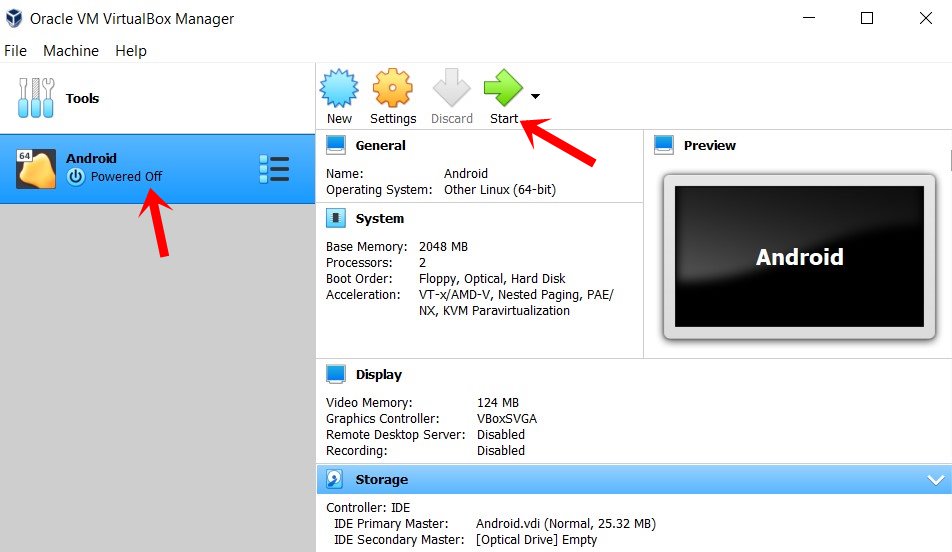Open machine Settings gear icon
Screen dimensions: 952x552
click(392, 88)
